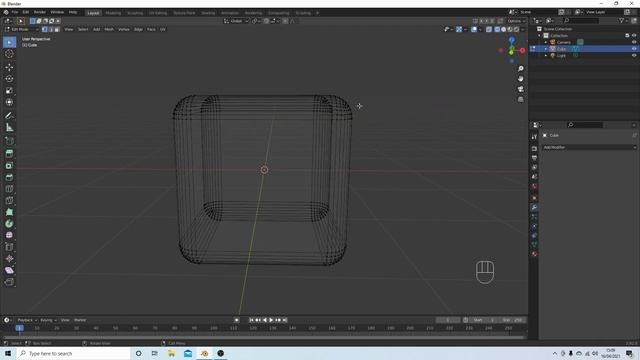640x360 pixels.
Task: Select the Annotate tool
Action: coord(9,116)
